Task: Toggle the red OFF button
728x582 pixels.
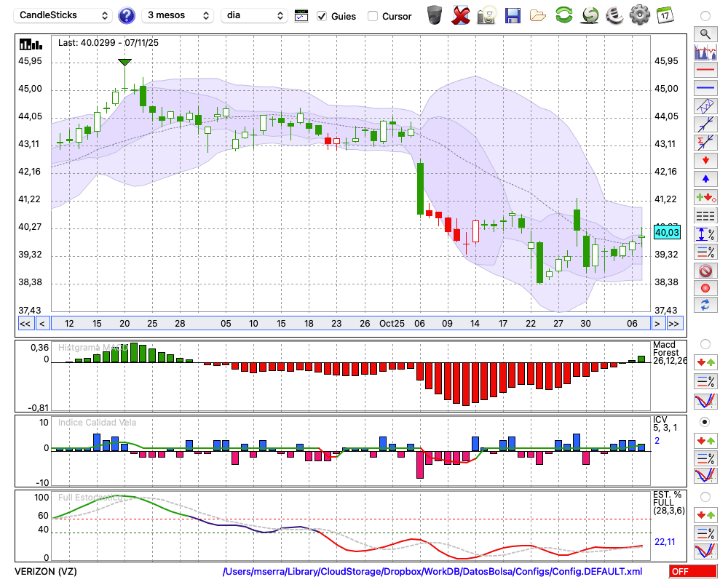Action: tap(692, 572)
